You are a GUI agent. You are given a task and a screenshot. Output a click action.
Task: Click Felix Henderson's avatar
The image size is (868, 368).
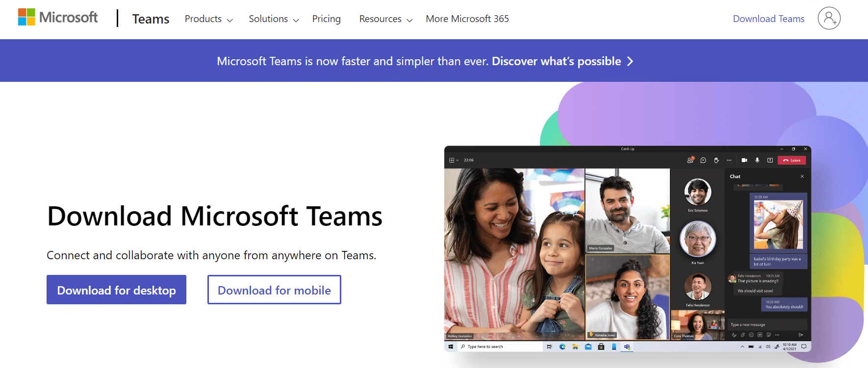coord(697,286)
